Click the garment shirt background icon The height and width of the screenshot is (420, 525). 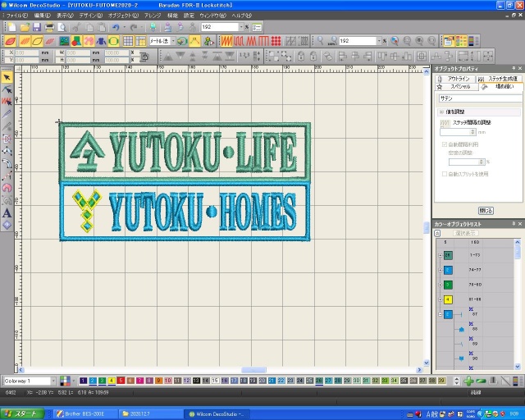tap(101, 41)
